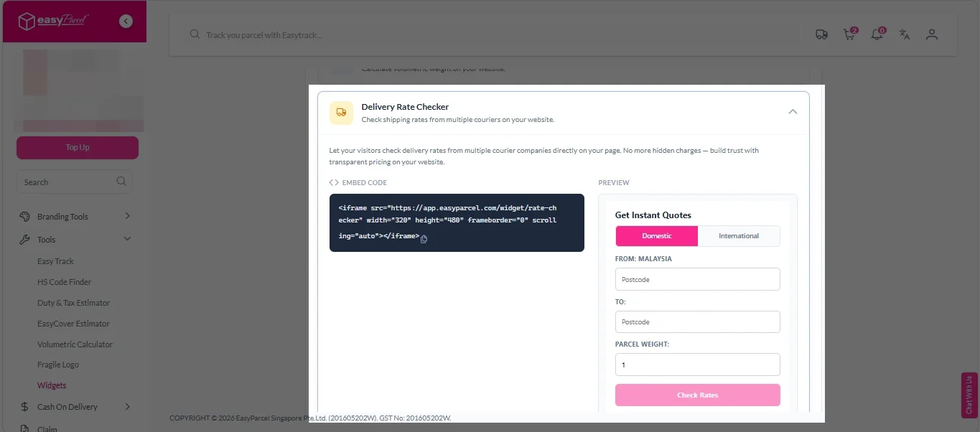Click the Check Rates button
Screen dimensions: 980x432
(x=698, y=395)
